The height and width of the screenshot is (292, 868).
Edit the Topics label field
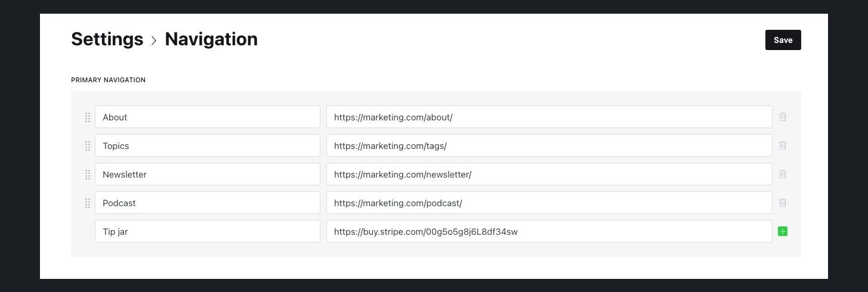207,145
